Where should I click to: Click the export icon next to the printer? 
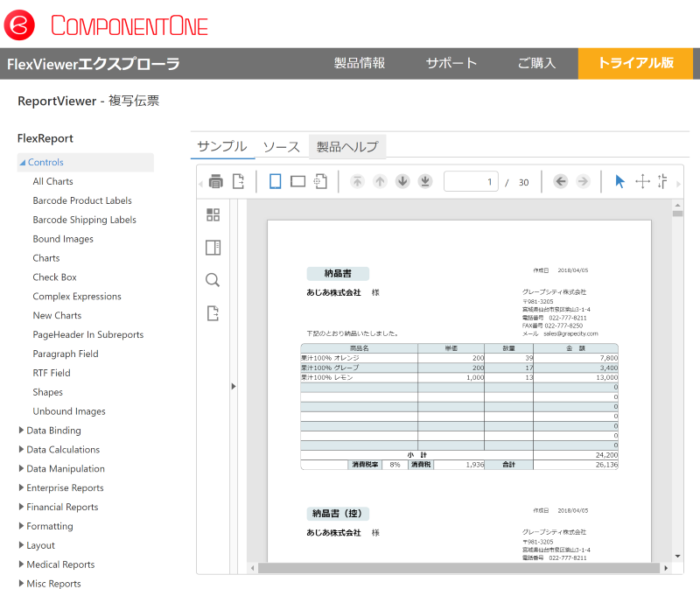(x=238, y=181)
